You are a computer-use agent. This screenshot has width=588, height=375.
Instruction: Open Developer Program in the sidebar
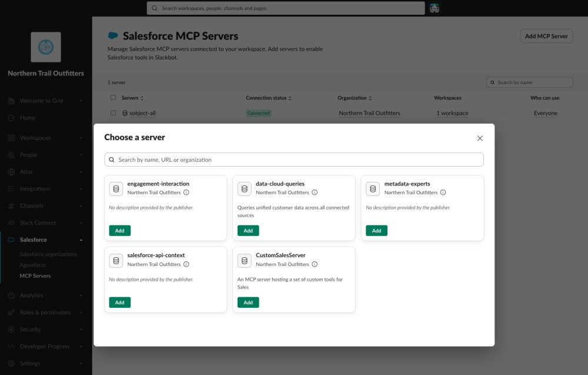coord(45,346)
